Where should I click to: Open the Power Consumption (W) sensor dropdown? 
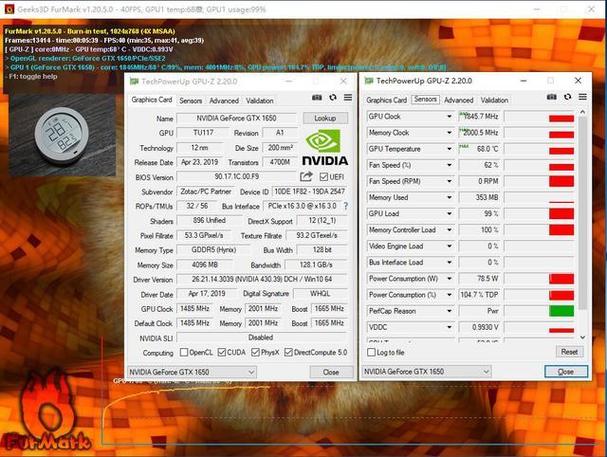449,279
